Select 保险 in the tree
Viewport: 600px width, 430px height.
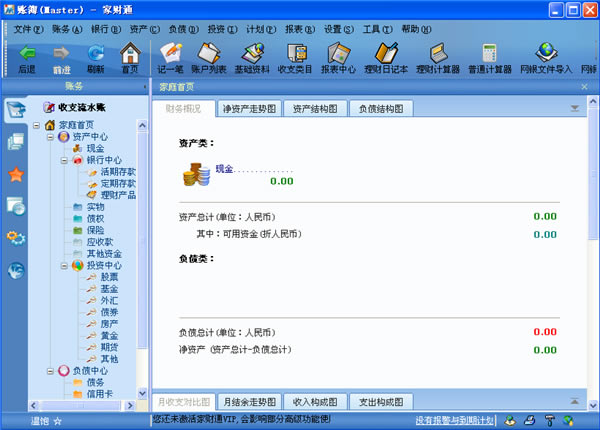[x=95, y=231]
